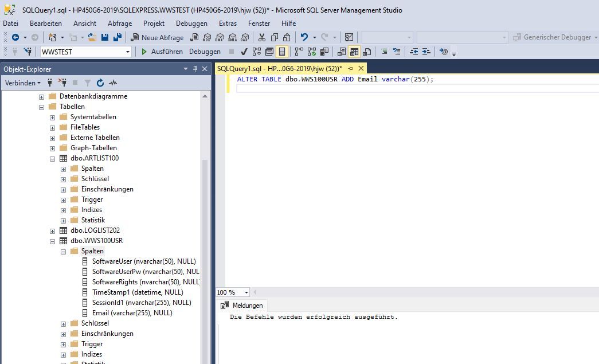Save the query with the single disk icon

(105, 37)
